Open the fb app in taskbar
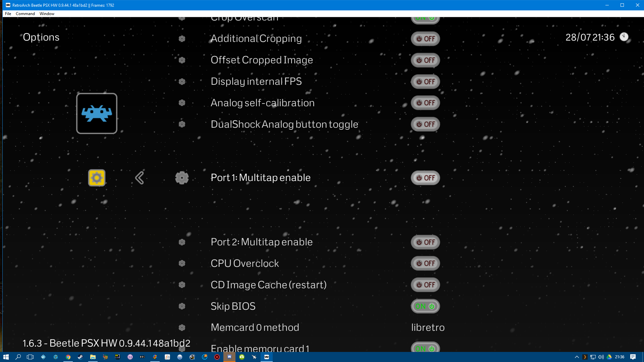 pos(167,357)
